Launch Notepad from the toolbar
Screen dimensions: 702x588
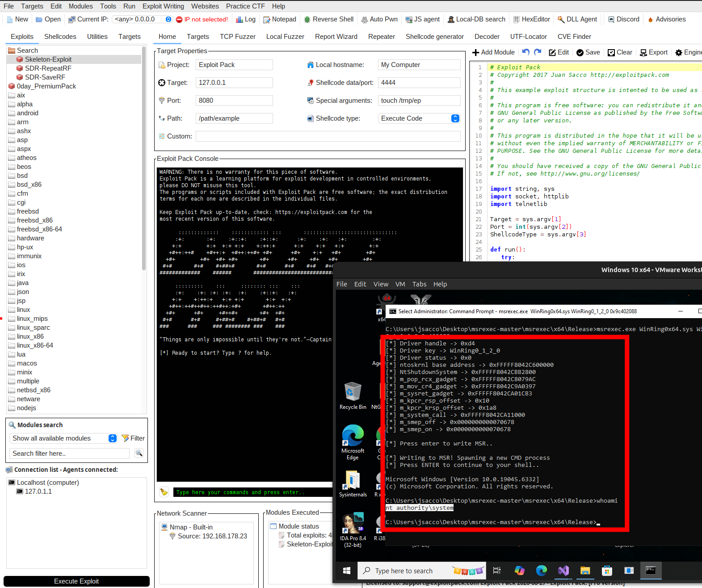[279, 19]
